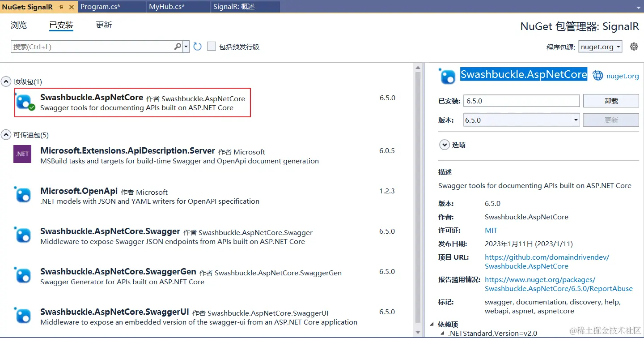Click the nuget.org globe icon
The image size is (644, 338).
[x=598, y=75]
